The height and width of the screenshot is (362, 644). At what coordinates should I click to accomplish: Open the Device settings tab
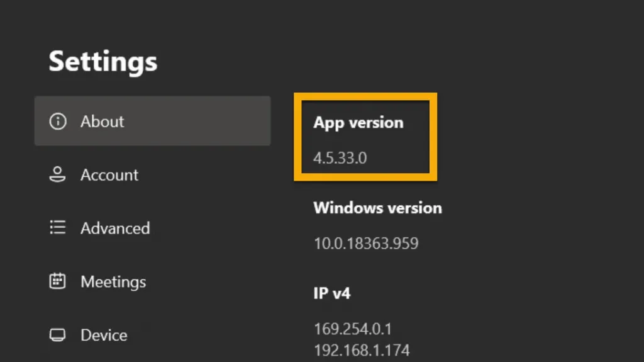[x=104, y=335]
